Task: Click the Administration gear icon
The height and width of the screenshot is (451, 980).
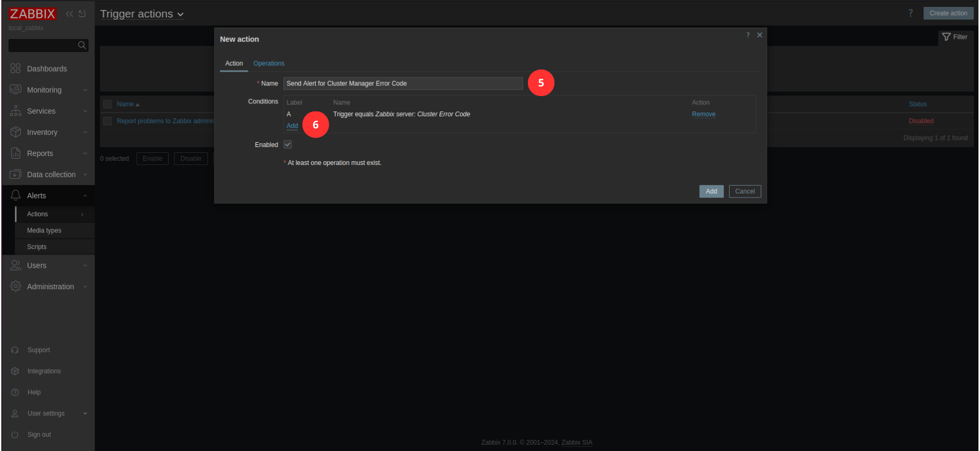Action: (15, 287)
